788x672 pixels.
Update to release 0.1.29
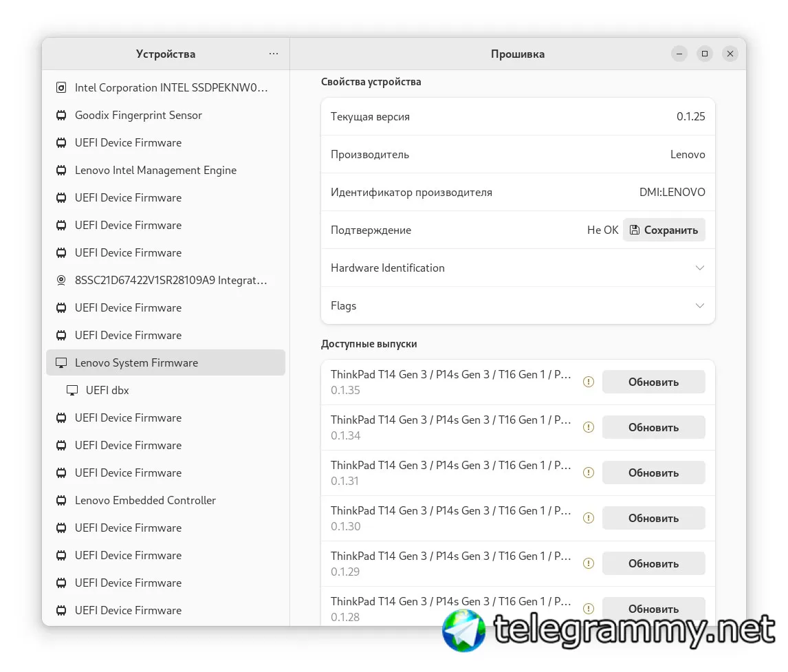pyautogui.click(x=653, y=563)
